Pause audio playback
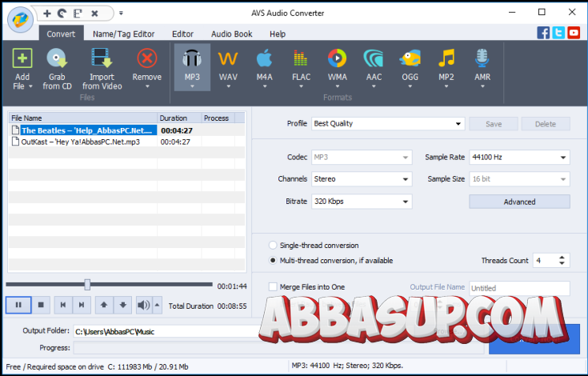The image size is (588, 376). pyautogui.click(x=18, y=305)
